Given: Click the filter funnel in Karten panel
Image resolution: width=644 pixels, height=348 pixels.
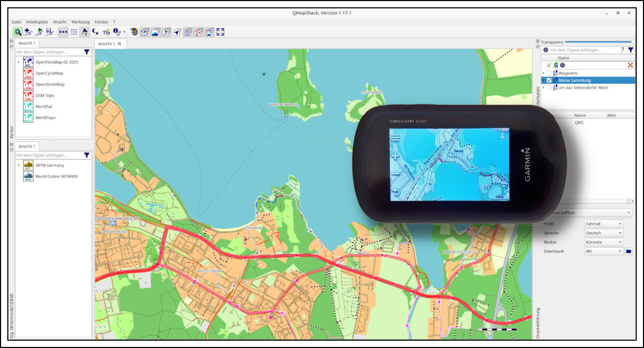Looking at the screenshot, I should pos(87,52).
